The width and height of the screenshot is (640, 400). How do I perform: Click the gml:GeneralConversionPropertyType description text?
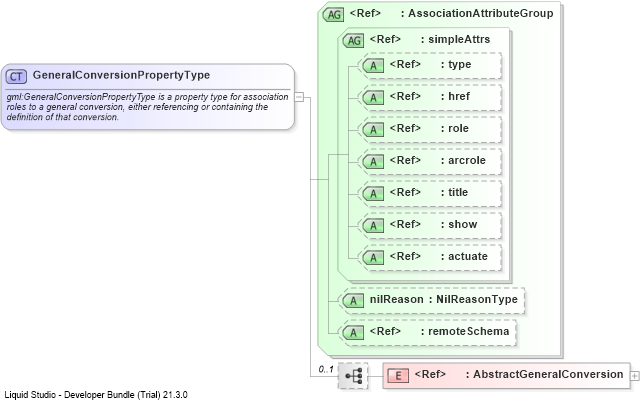[x=147, y=107]
